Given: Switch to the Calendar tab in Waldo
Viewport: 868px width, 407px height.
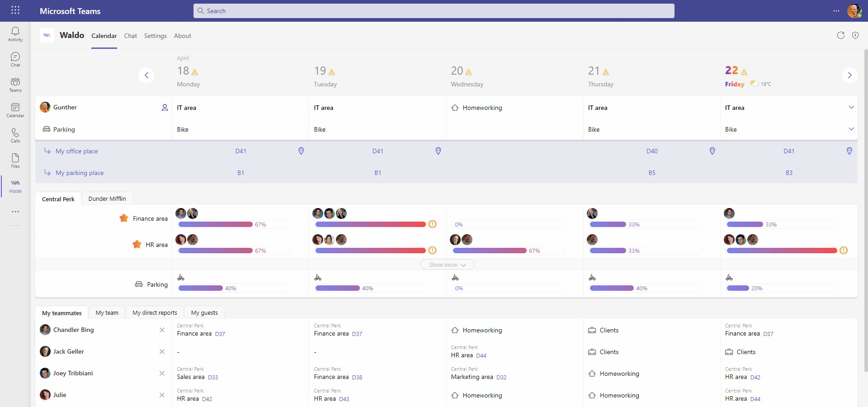Looking at the screenshot, I should [104, 36].
